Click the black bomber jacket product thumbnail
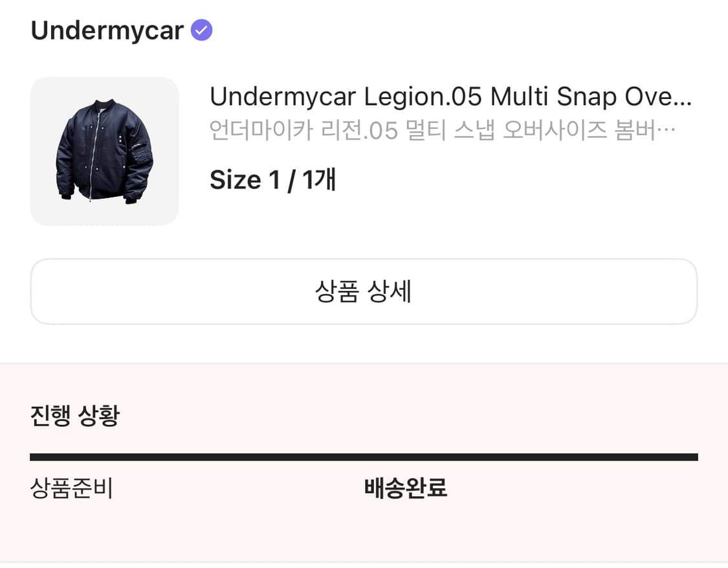 104,151
